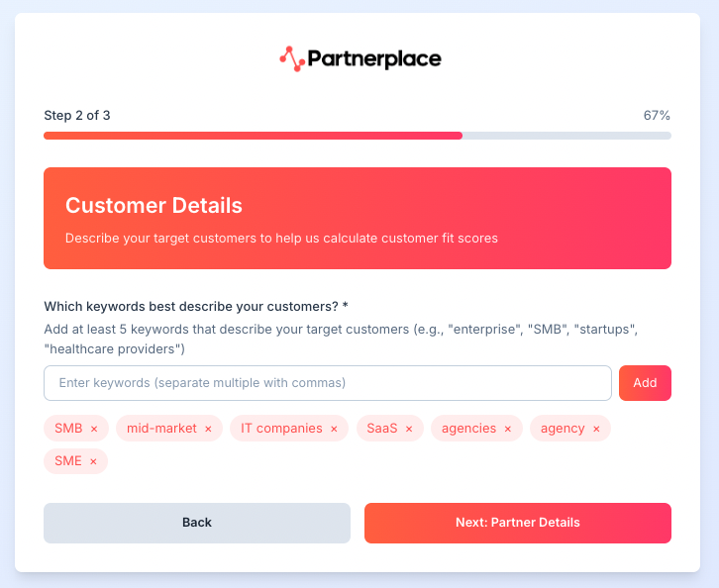Click the Customer Details banner heading
Viewport: 719px width, 588px height.
coord(154,206)
